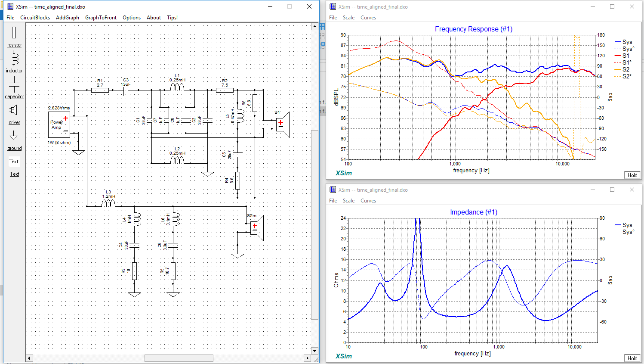The height and width of the screenshot is (364, 644).
Task: Select the capacitor component tool
Action: coord(14,88)
